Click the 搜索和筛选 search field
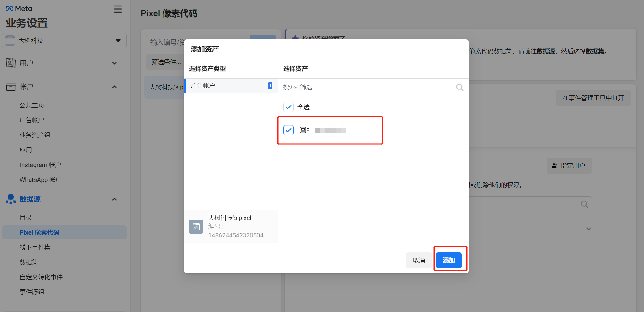The width and height of the screenshot is (644, 312). (x=373, y=87)
